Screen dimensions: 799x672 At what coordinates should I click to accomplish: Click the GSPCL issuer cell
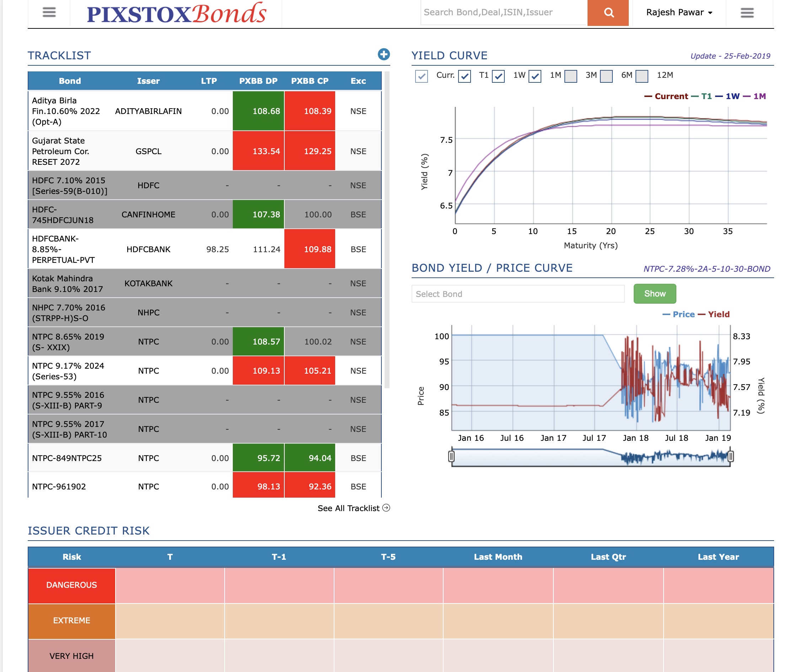coord(148,151)
